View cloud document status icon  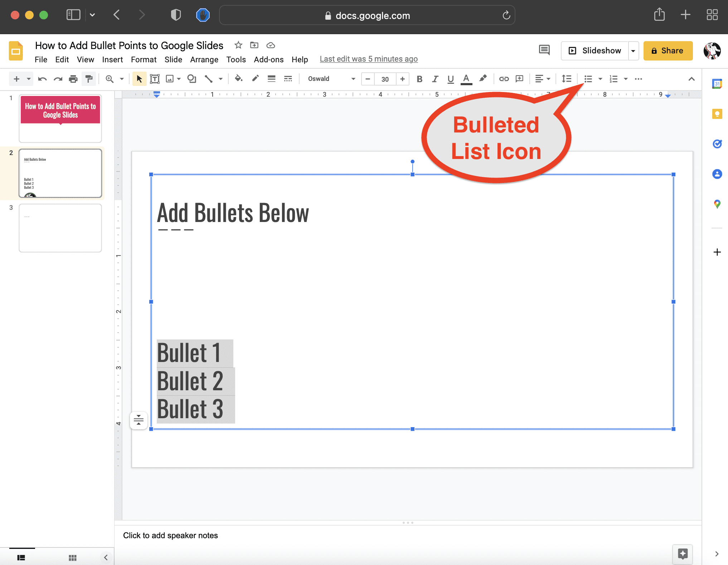271,45
